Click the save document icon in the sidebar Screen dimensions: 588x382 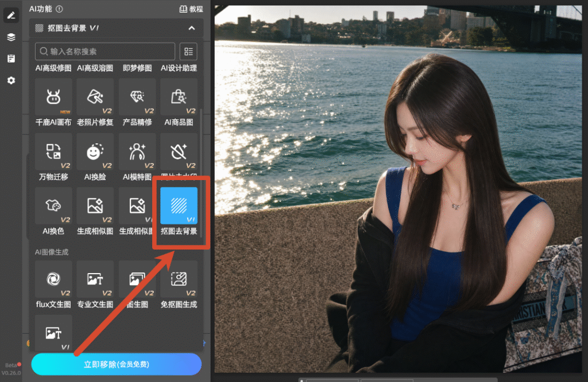[x=11, y=59]
